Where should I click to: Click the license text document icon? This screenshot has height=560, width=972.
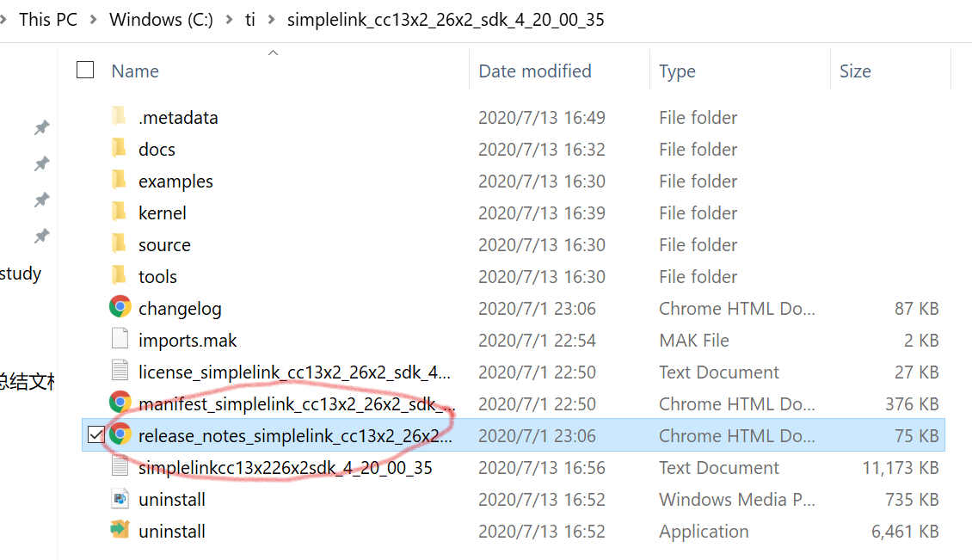(x=120, y=371)
